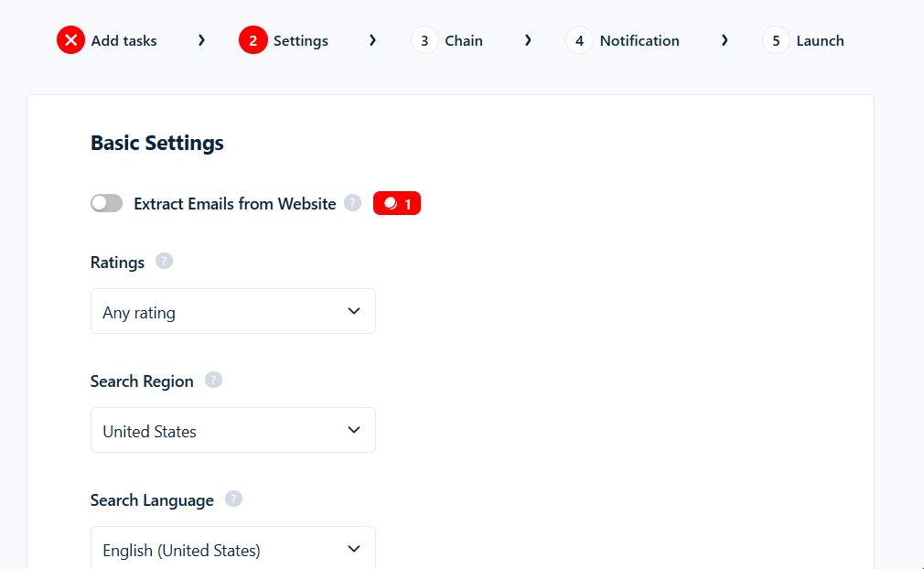Viewport: 924px width, 569px height.
Task: Open help tooltip for Extract Emails from Website
Action: click(x=352, y=202)
